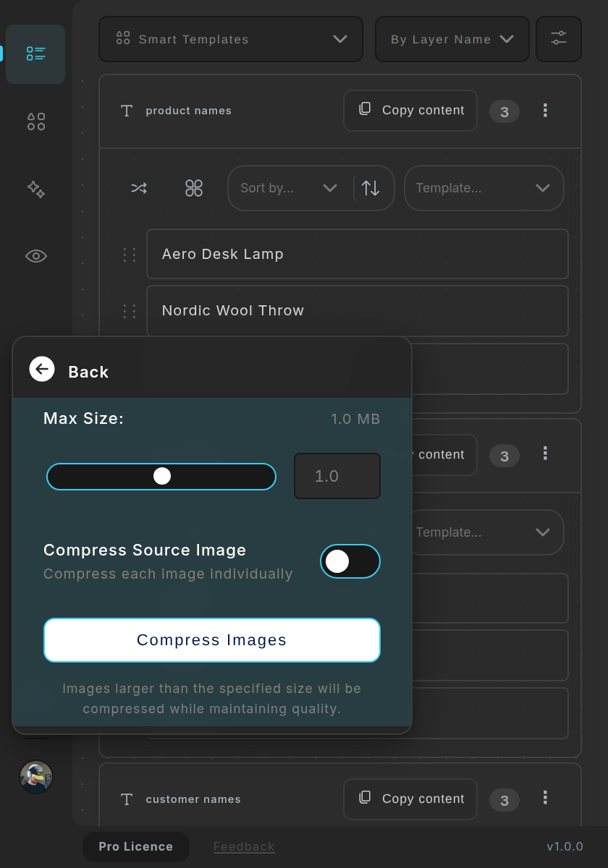Screen dimensions: 608x868
Task: Open more options for customer names
Action: click(x=545, y=799)
